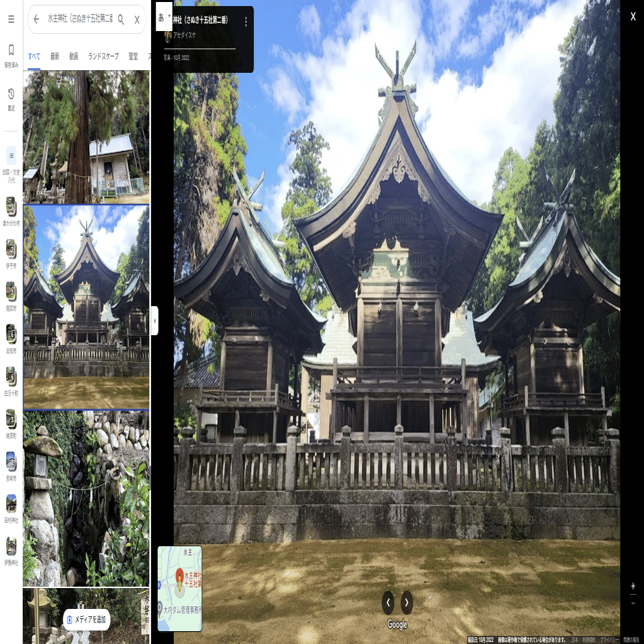Click the search field text
The width and height of the screenshot is (644, 644).
80,19
